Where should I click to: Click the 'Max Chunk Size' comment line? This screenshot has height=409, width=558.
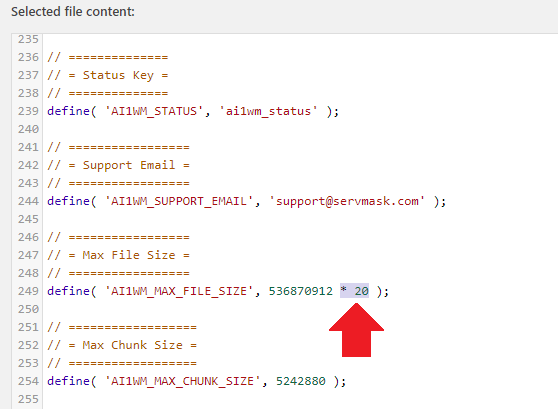click(x=122, y=345)
